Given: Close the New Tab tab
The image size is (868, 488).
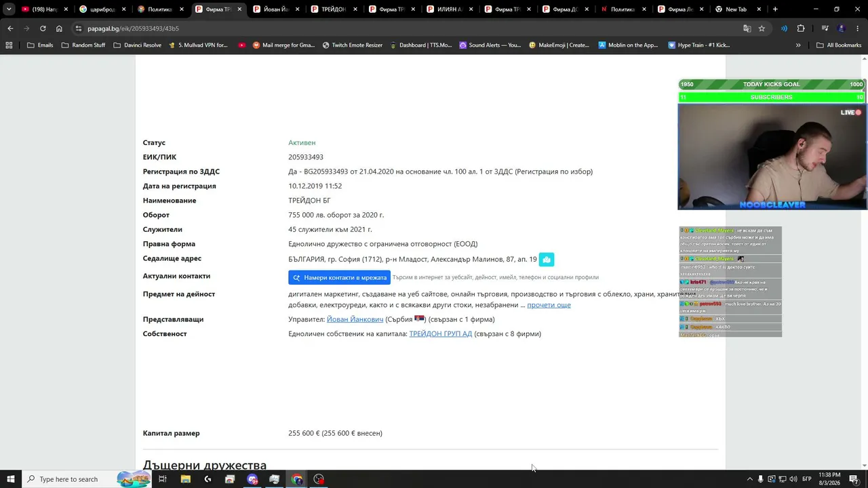Looking at the screenshot, I should pyautogui.click(x=759, y=9).
